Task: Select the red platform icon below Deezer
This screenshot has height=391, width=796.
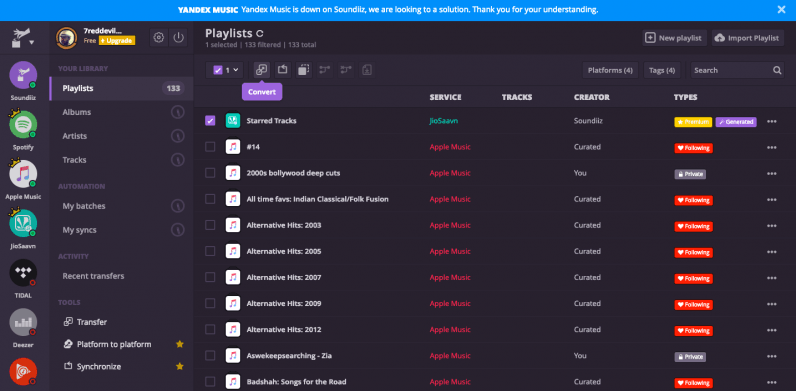Action: 23,371
